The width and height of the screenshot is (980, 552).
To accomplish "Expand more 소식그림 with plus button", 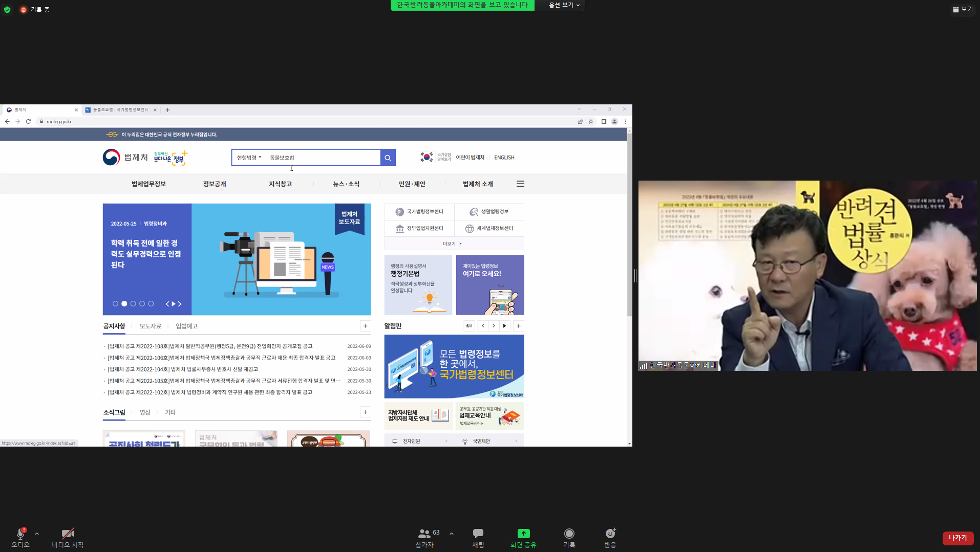I will click(x=366, y=412).
